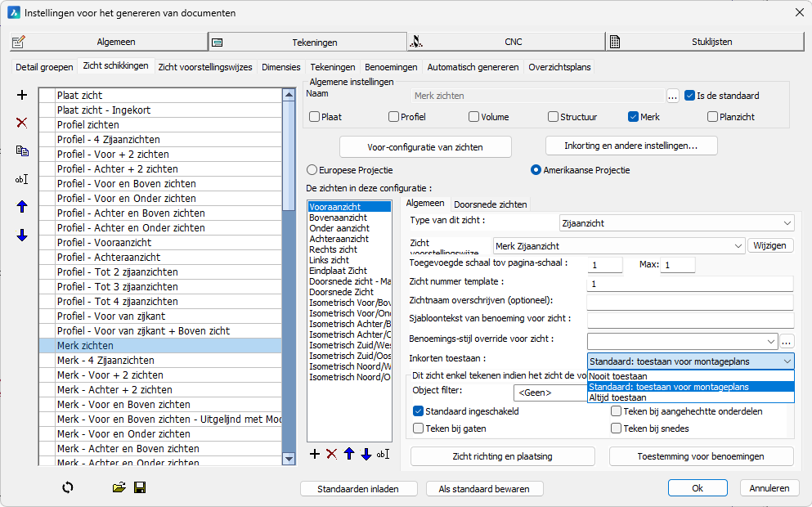Select the Europese Projectie radio button

pyautogui.click(x=312, y=170)
